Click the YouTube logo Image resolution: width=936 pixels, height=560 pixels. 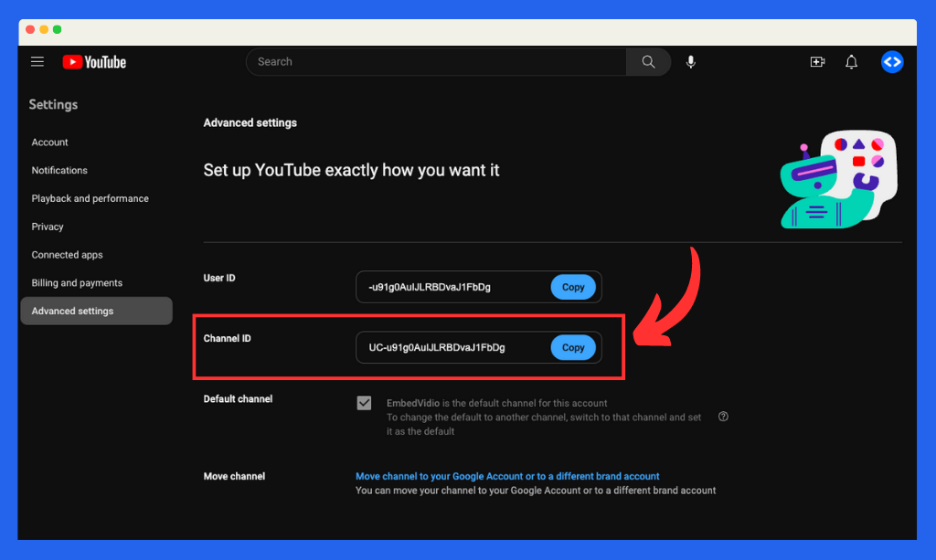tap(93, 61)
